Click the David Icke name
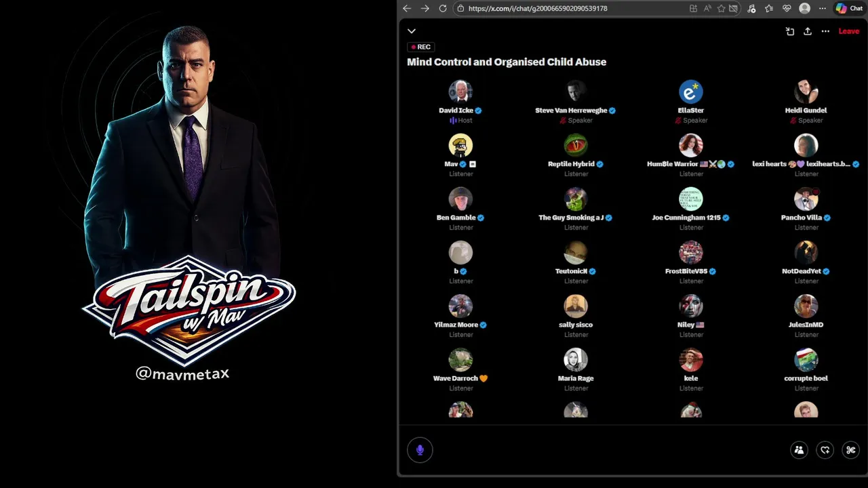 (456, 110)
